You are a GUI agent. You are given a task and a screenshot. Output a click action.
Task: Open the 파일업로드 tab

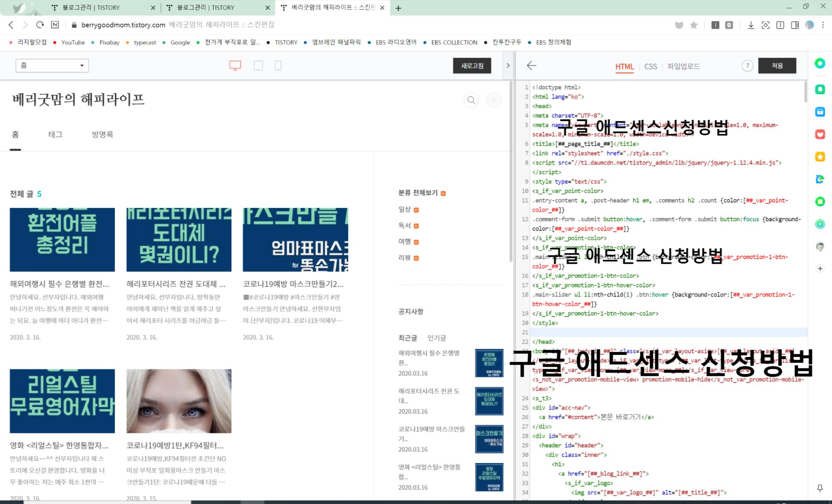[x=683, y=67]
